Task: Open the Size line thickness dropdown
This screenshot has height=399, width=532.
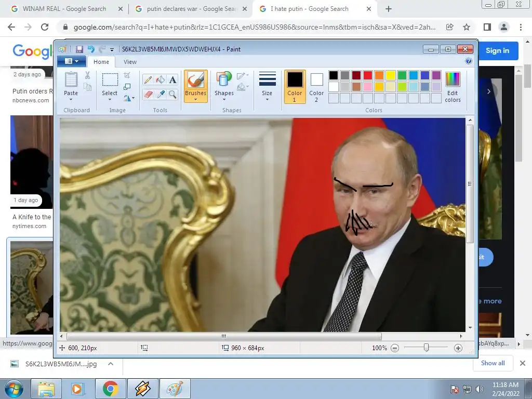Action: [x=267, y=86]
